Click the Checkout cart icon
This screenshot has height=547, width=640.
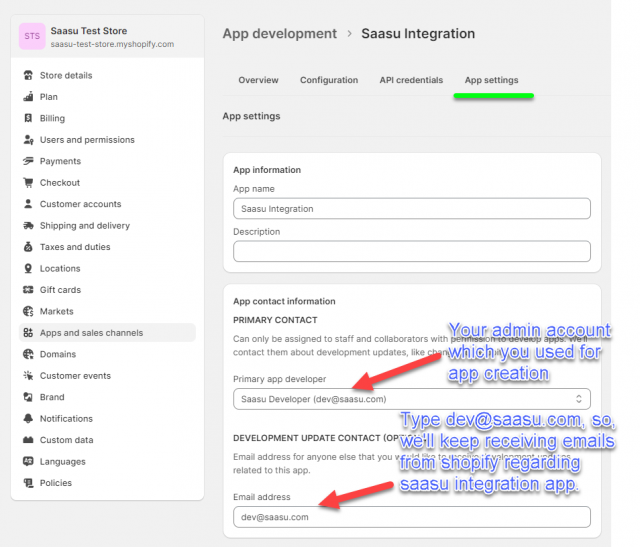click(x=28, y=182)
